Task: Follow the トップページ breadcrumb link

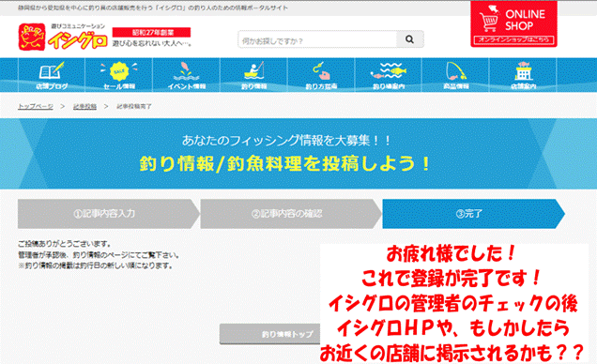Action: [x=36, y=107]
